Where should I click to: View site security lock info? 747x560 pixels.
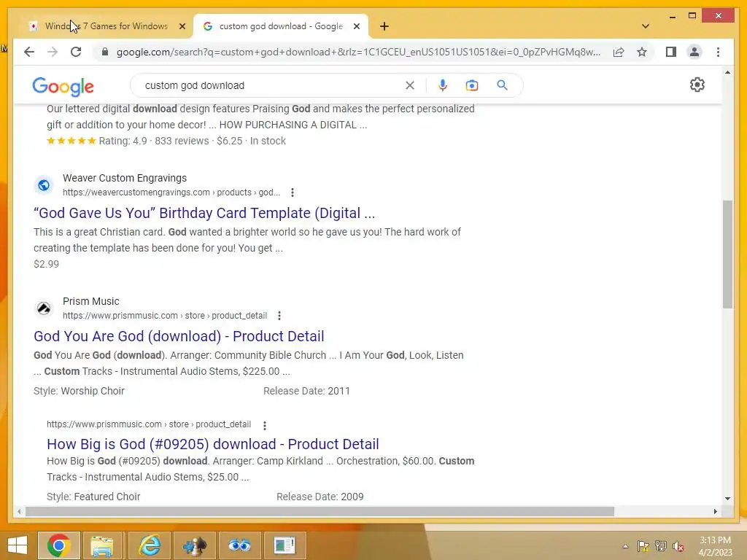(105, 52)
